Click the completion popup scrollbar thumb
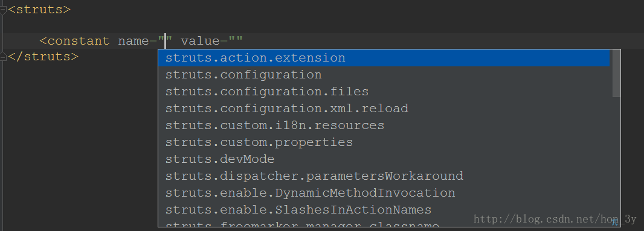The image size is (644, 231). (x=616, y=74)
